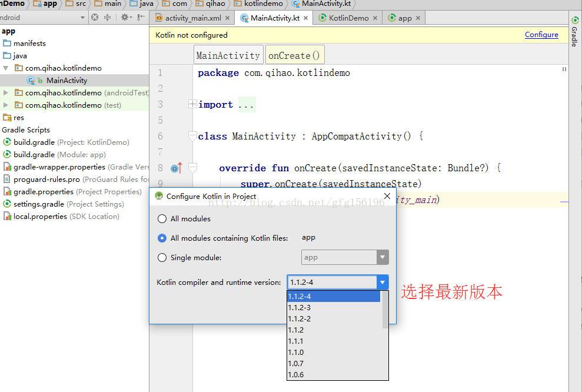Expand com.qihao.kotlindemo (androidTest) package
The height and width of the screenshot is (392, 582).
[6, 92]
